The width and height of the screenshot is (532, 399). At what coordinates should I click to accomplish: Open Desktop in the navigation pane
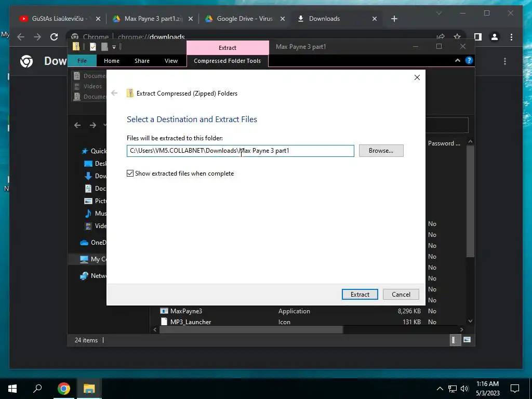click(95, 164)
